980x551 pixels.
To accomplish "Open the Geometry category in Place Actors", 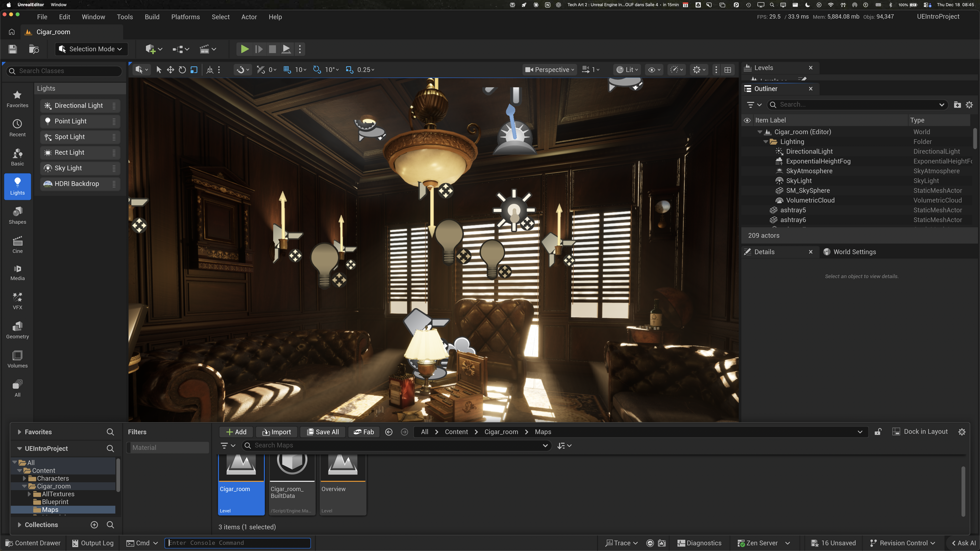I will (x=17, y=330).
